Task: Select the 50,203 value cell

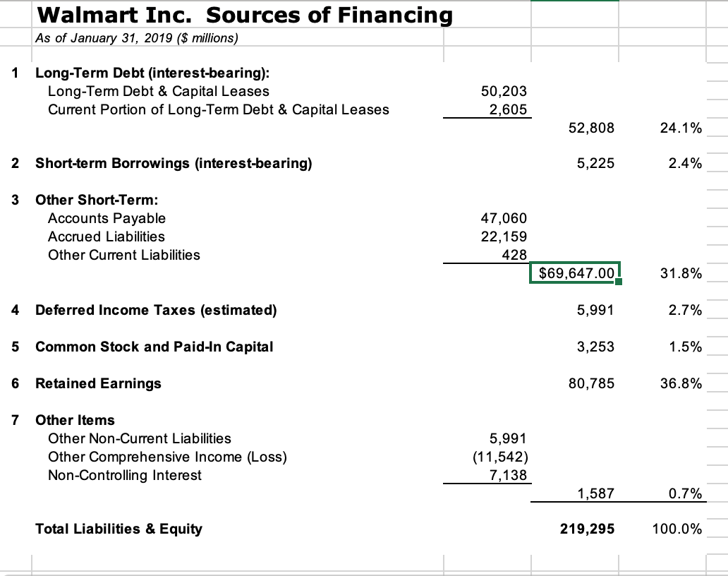Action: click(x=504, y=91)
